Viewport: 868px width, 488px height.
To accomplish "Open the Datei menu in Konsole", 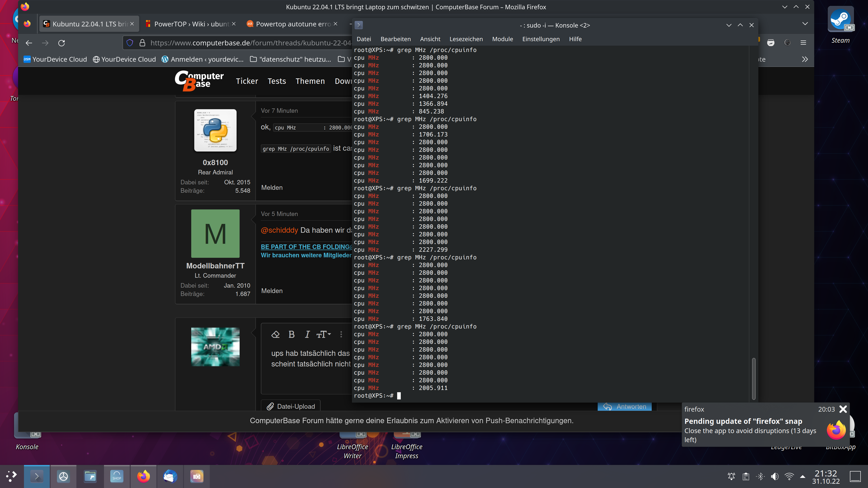I will click(x=363, y=39).
